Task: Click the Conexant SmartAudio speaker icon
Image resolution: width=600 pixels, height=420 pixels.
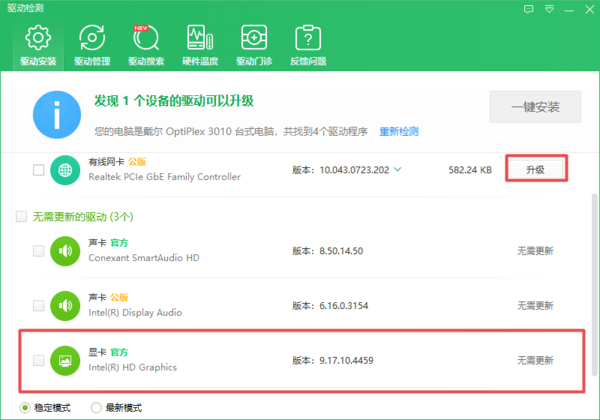Action: point(65,251)
